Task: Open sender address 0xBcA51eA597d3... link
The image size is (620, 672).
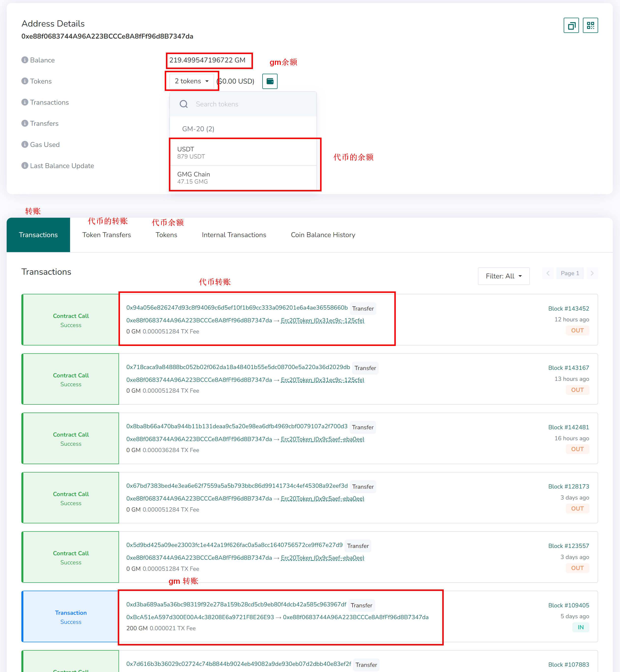Action: (200, 617)
